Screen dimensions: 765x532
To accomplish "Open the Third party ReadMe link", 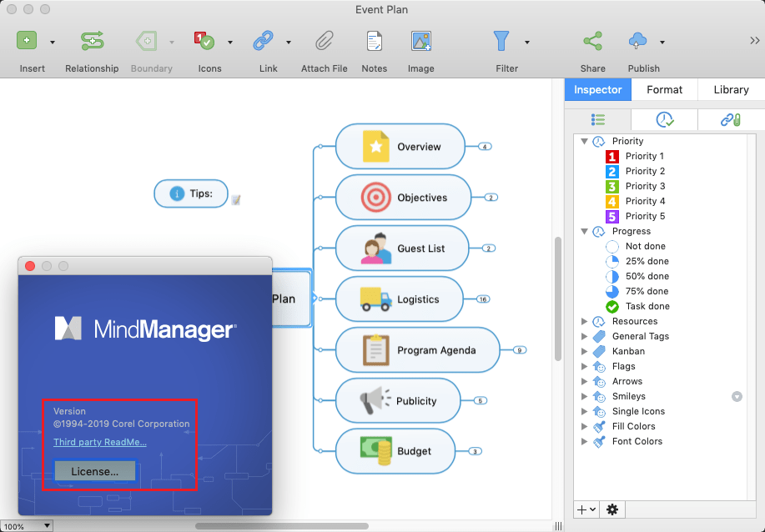I will [100, 442].
